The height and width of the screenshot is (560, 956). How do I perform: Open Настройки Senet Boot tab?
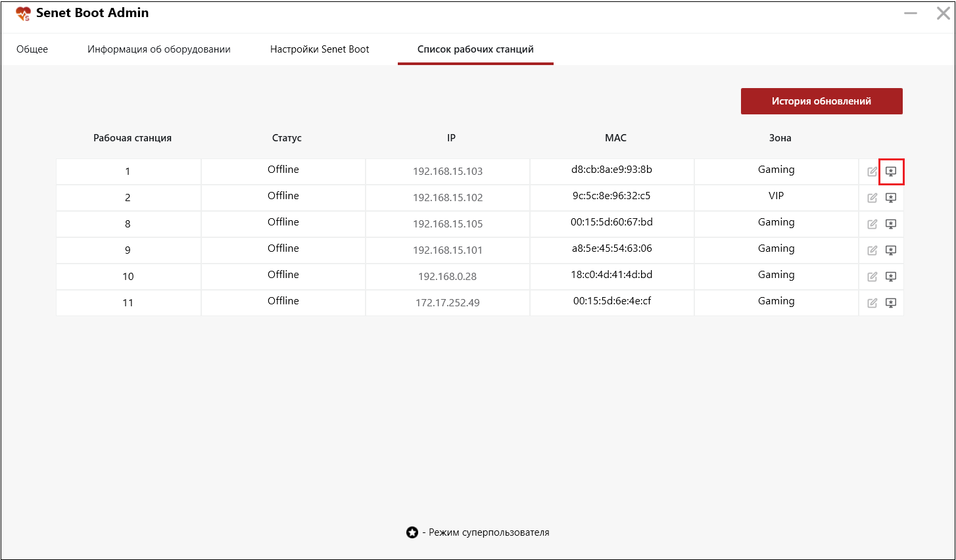(320, 49)
